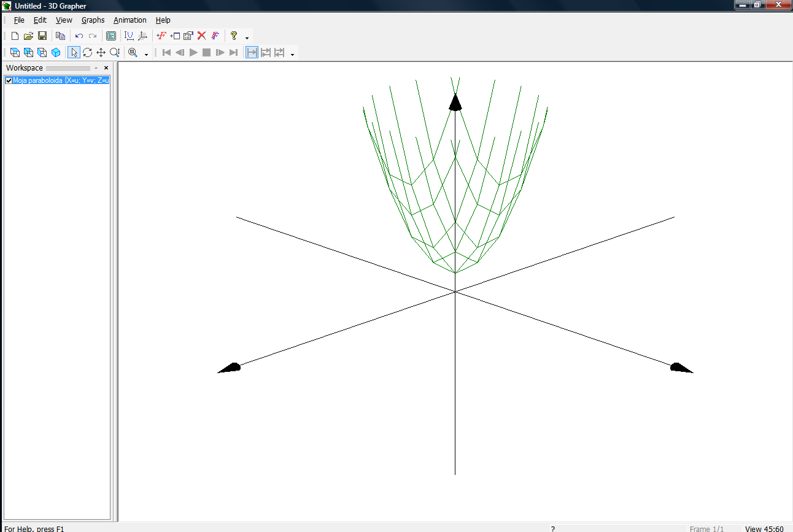
Task: Click the 3D grid planes icon
Action: (x=142, y=36)
